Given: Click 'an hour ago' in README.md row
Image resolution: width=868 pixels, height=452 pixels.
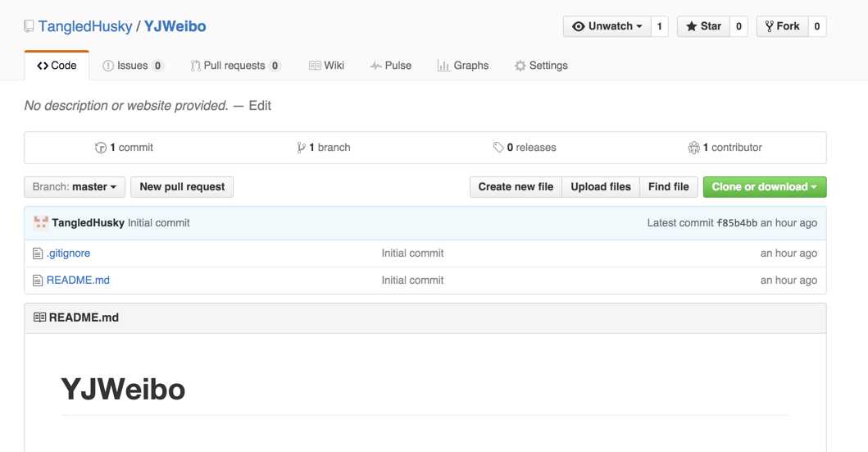Looking at the screenshot, I should point(788,281).
